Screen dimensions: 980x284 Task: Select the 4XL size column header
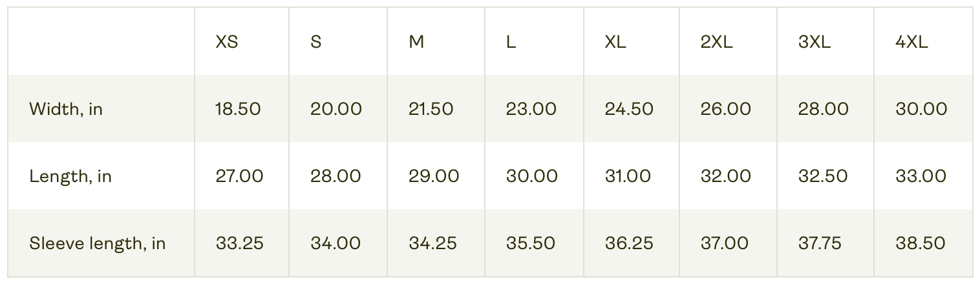(911, 42)
